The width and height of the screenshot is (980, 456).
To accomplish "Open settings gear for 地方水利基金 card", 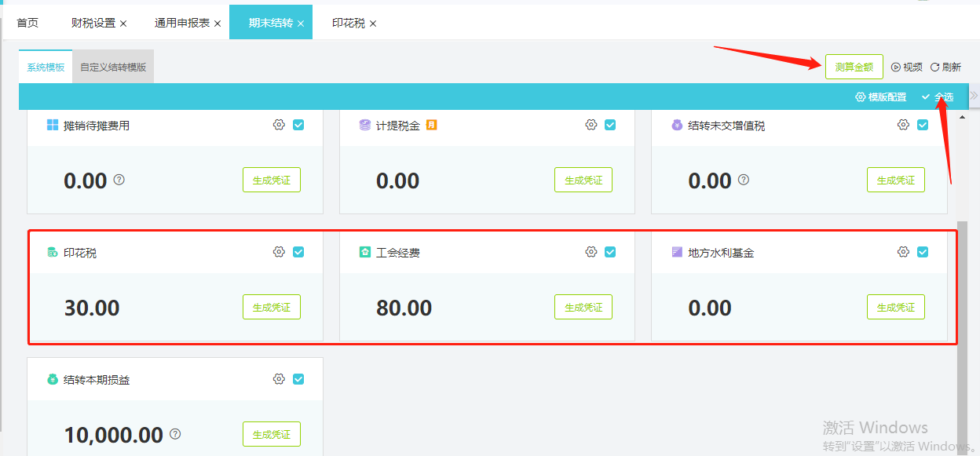I will click(x=903, y=252).
